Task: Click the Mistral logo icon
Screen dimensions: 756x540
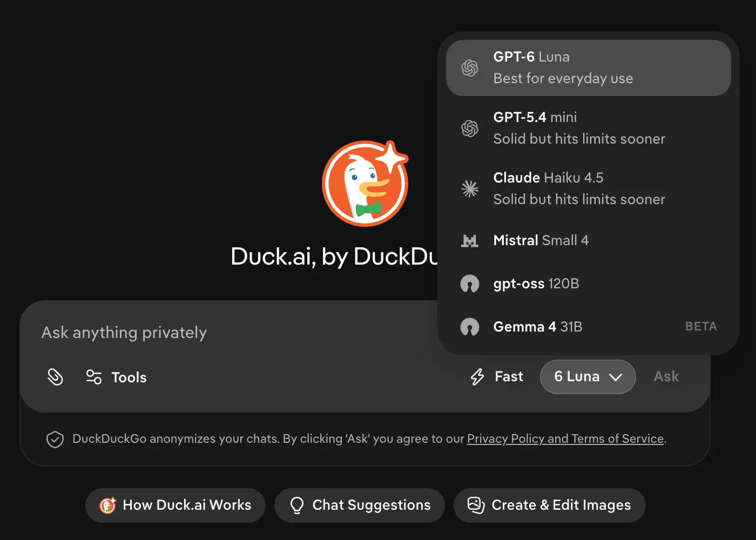Action: [x=470, y=241]
